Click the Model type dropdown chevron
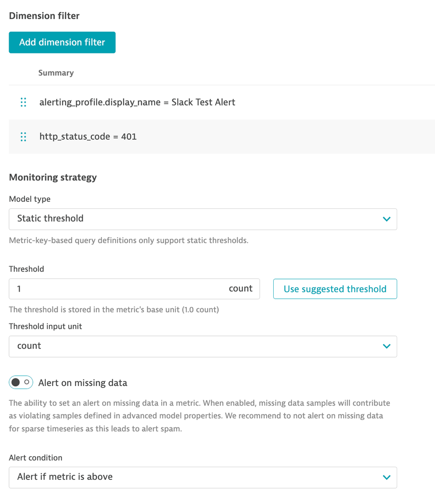 click(x=387, y=219)
